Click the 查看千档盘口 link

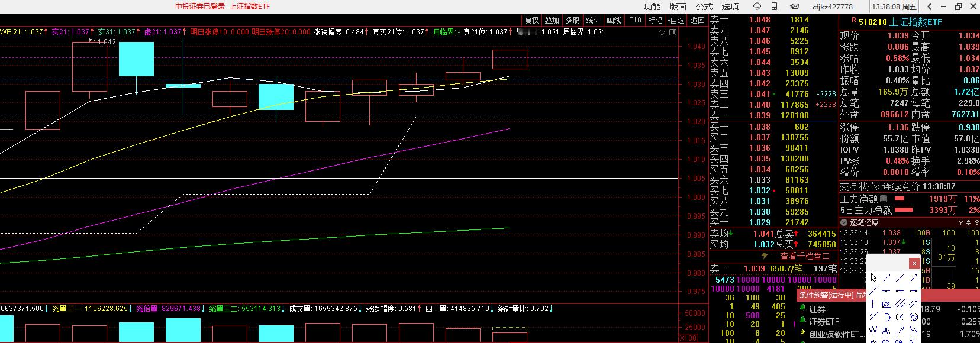click(x=805, y=257)
